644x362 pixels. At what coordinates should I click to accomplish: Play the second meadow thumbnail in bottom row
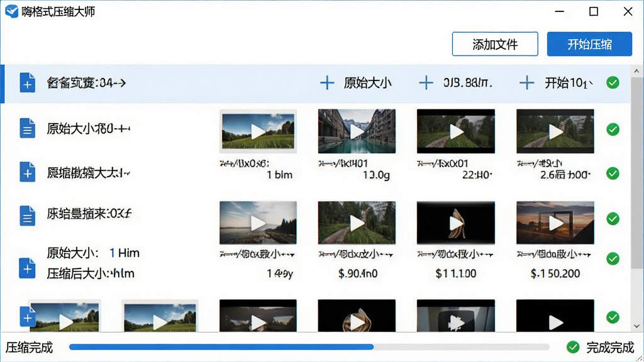click(160, 317)
